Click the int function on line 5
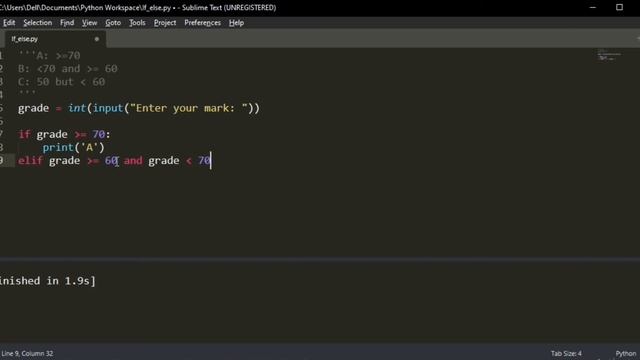640x360 pixels. point(77,108)
